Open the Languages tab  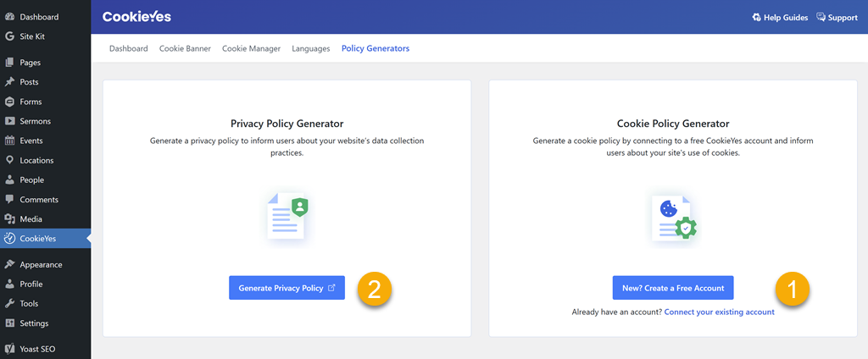pyautogui.click(x=310, y=48)
